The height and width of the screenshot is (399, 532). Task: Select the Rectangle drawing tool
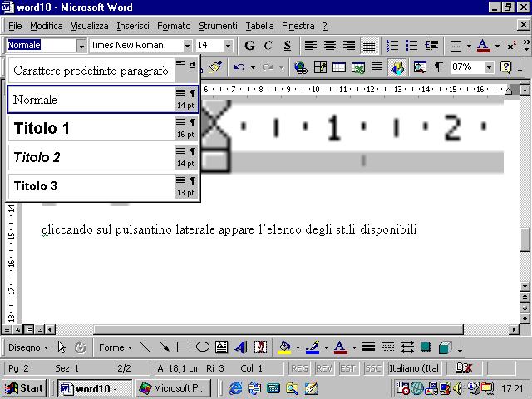pyautogui.click(x=184, y=347)
